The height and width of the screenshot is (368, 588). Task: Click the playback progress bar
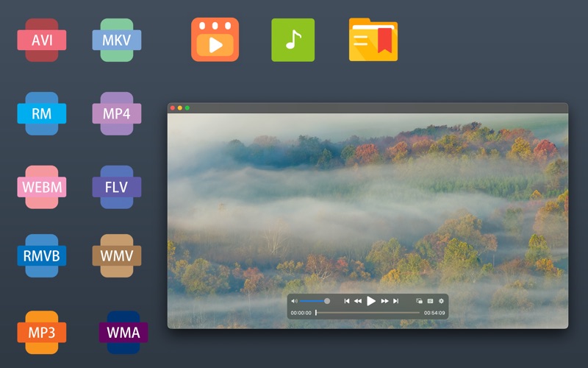[x=367, y=313]
